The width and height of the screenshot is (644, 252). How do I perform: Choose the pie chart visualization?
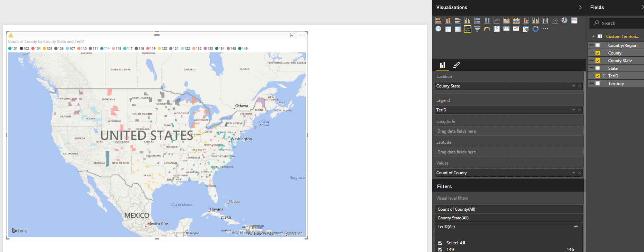(x=565, y=20)
